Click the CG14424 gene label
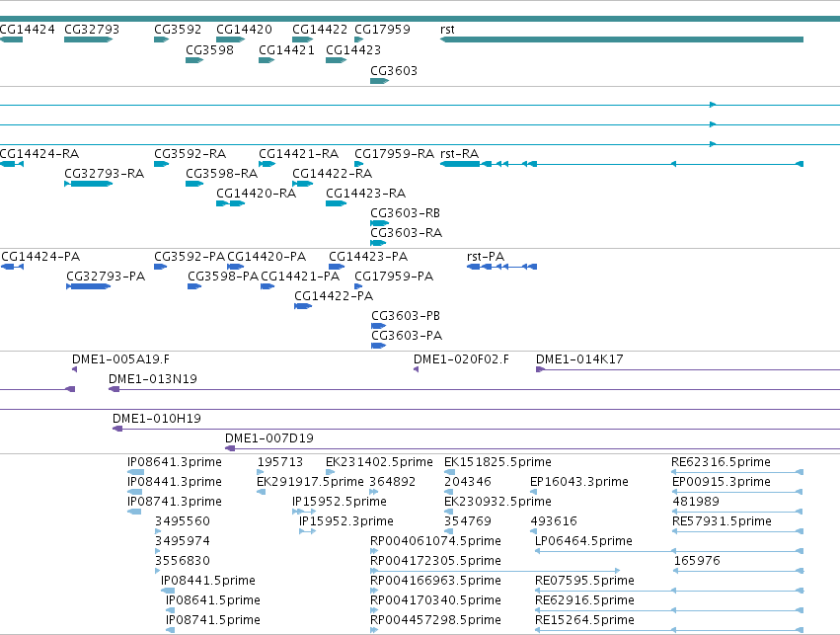840x635 pixels. click(28, 29)
